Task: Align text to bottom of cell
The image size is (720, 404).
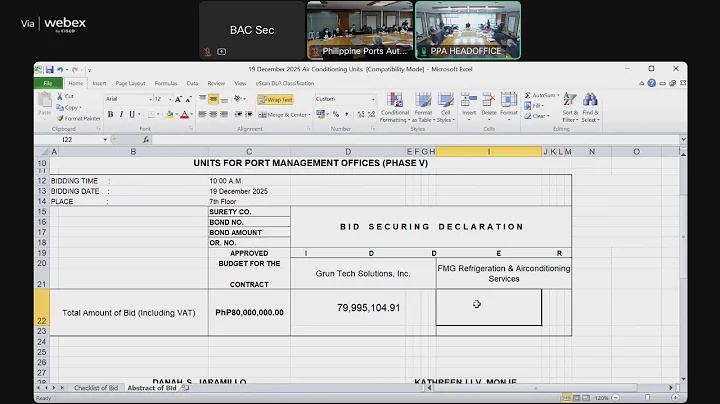Action: point(224,99)
